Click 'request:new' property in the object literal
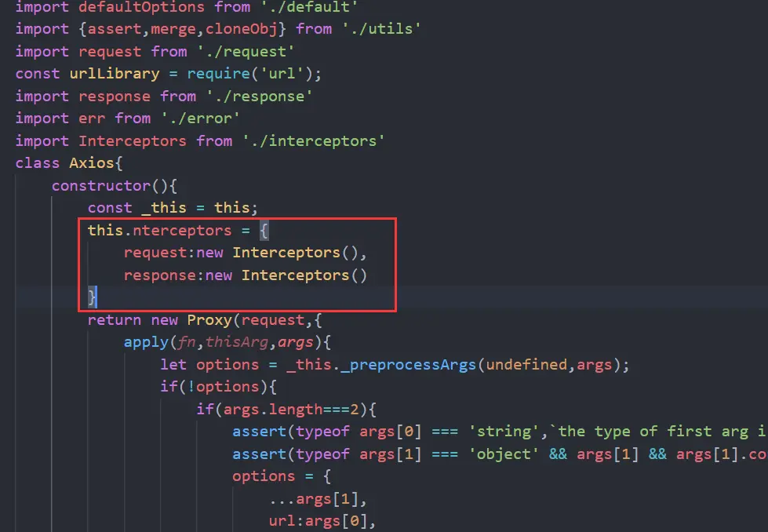Screen dimensions: 768x532 173,253
